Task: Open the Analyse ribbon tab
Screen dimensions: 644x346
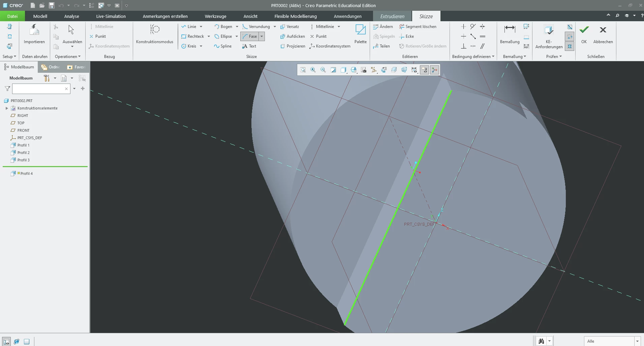Action: (72, 16)
